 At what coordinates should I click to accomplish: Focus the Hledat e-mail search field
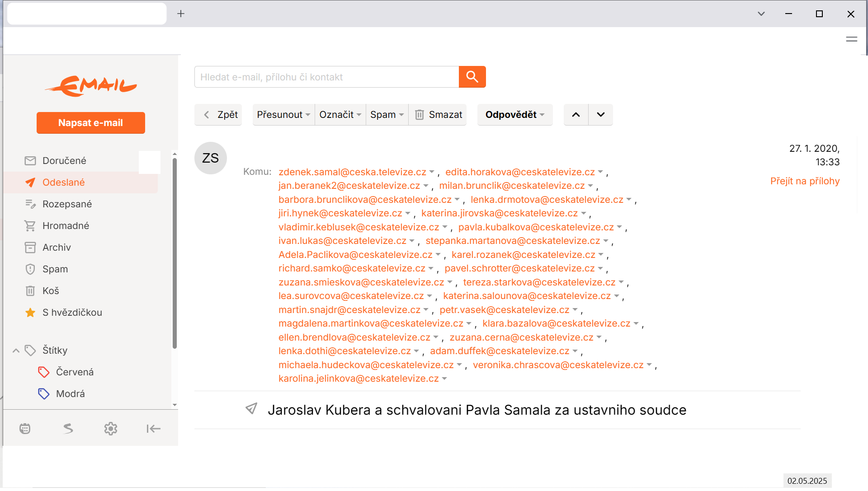click(326, 77)
